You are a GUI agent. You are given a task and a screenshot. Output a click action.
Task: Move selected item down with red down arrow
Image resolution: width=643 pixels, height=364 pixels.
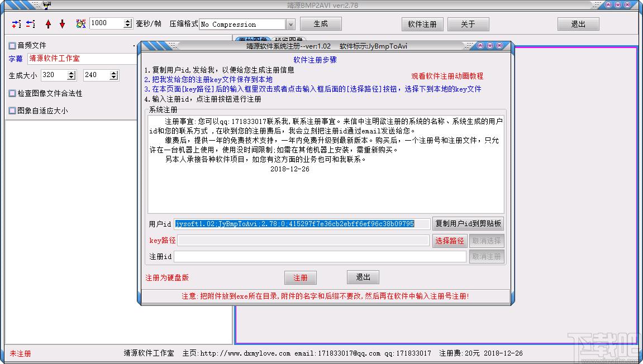pyautogui.click(x=63, y=24)
